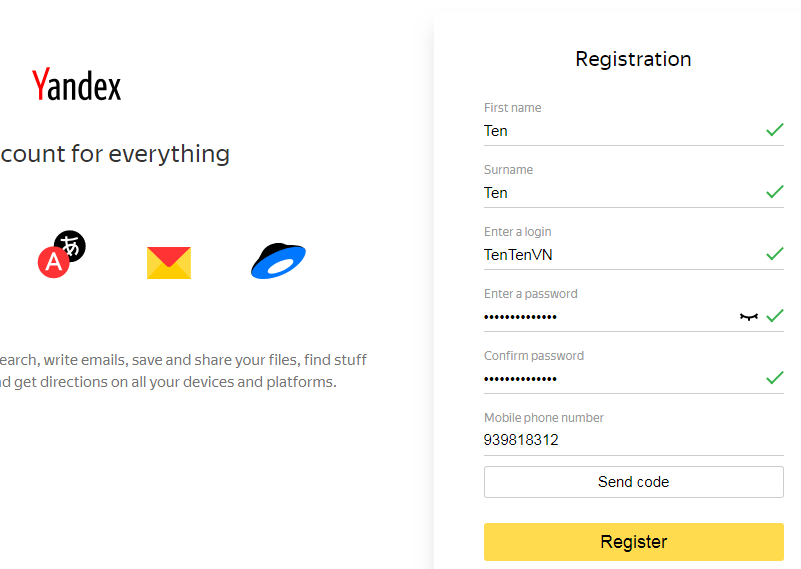The height and width of the screenshot is (569, 801).
Task: Open the Yandex Translate icon
Action: (62, 254)
